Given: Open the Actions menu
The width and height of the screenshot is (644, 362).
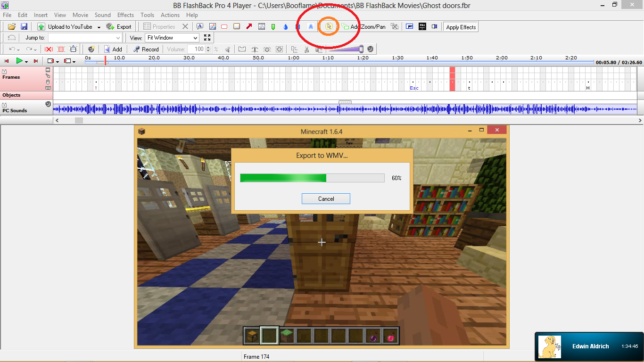Looking at the screenshot, I should (170, 15).
